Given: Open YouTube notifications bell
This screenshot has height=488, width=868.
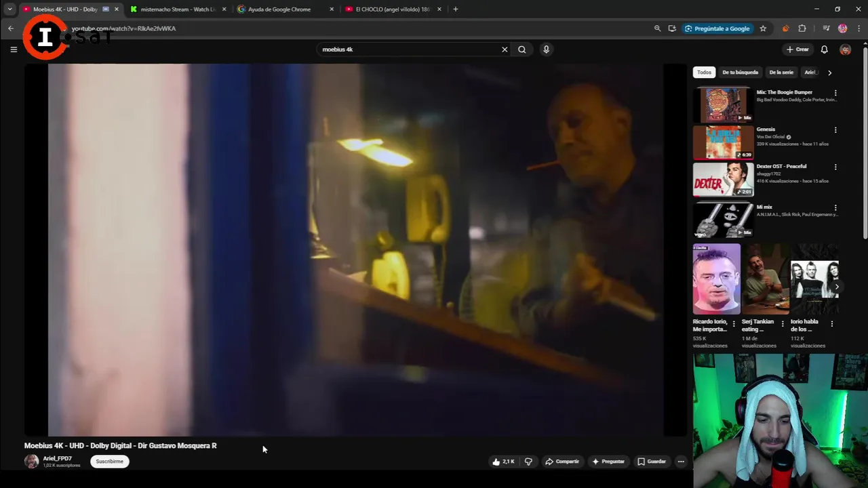Looking at the screenshot, I should point(825,49).
